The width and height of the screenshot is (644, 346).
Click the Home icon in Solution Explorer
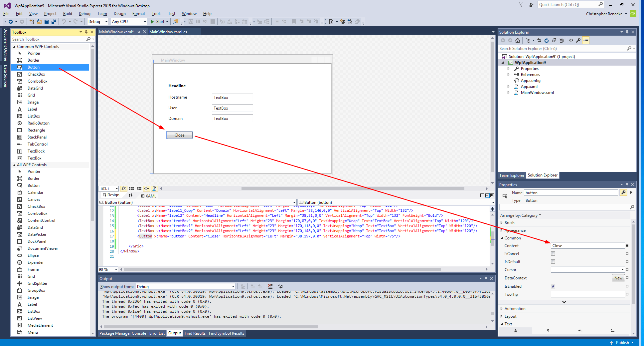pos(518,40)
